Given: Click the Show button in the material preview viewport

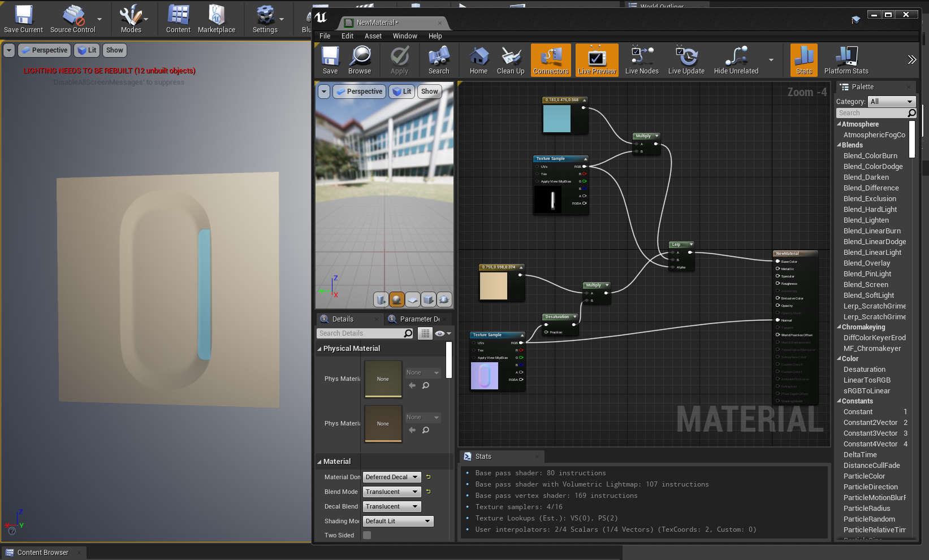Looking at the screenshot, I should (429, 92).
